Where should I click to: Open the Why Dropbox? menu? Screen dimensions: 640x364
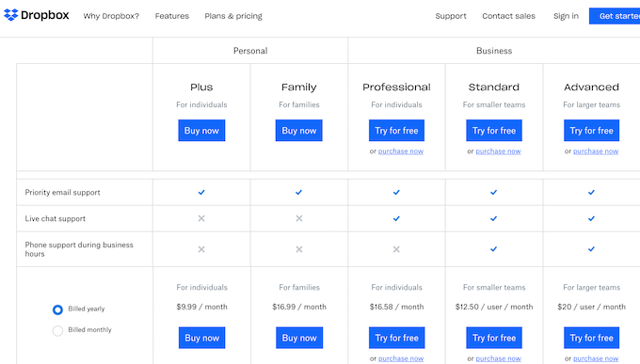[x=111, y=16]
